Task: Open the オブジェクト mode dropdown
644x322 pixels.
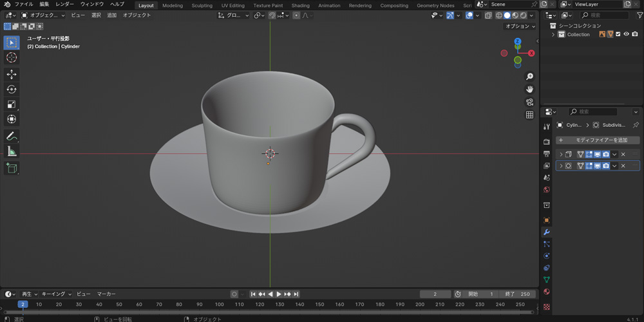Action: click(43, 15)
